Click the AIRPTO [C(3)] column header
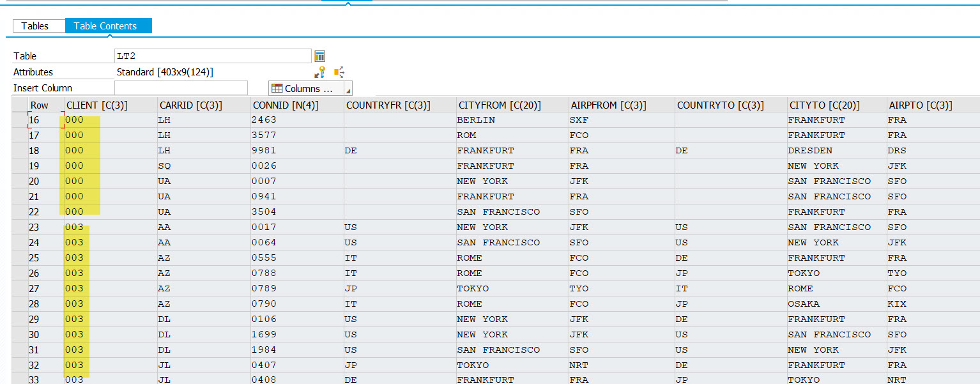The width and height of the screenshot is (980, 384). click(x=933, y=105)
